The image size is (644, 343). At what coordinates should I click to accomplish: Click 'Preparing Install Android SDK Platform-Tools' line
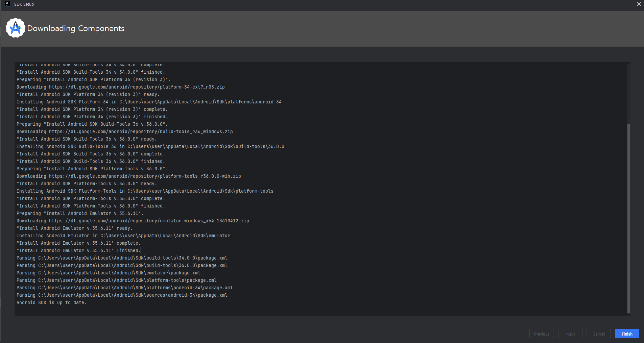tap(92, 169)
